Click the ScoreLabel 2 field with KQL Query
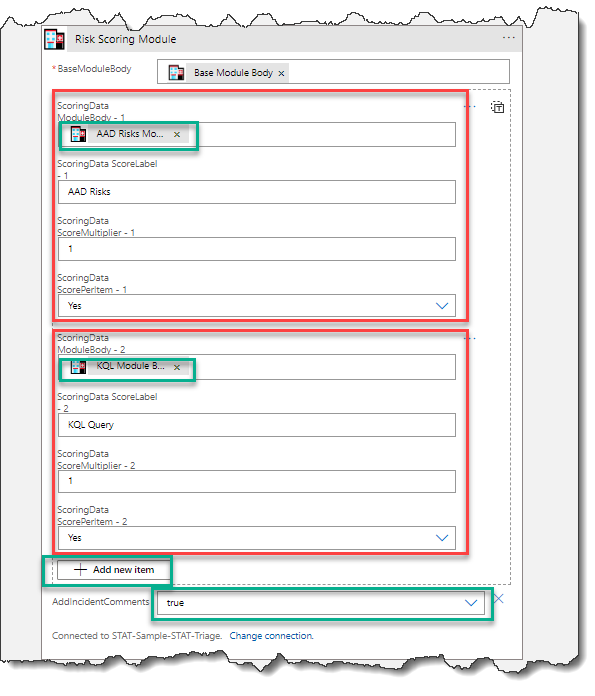The image size is (595, 696). [257, 425]
